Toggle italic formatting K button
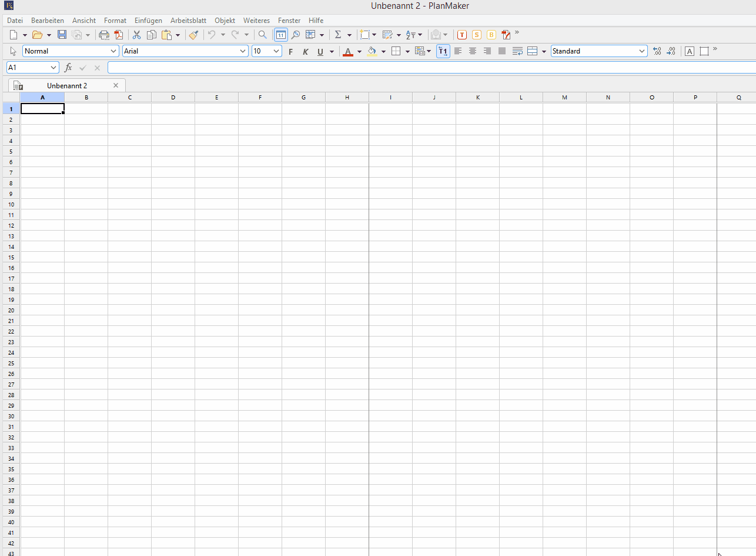756x556 pixels. pos(305,52)
